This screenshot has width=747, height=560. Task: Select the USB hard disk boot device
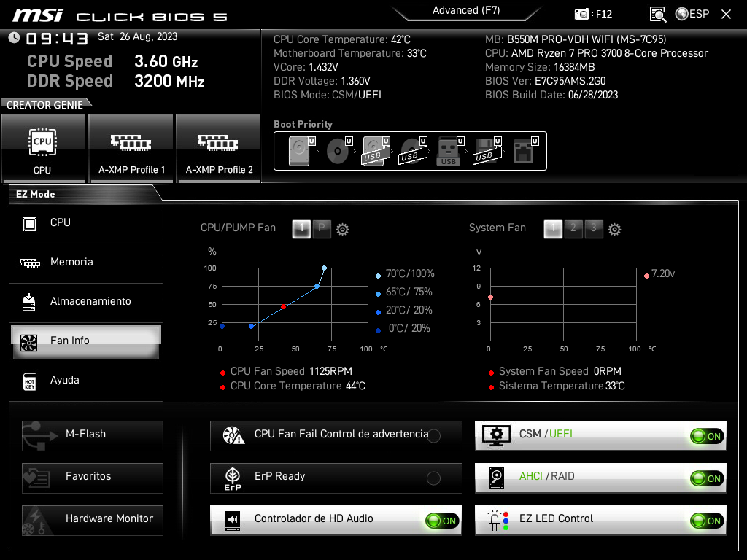coord(376,151)
